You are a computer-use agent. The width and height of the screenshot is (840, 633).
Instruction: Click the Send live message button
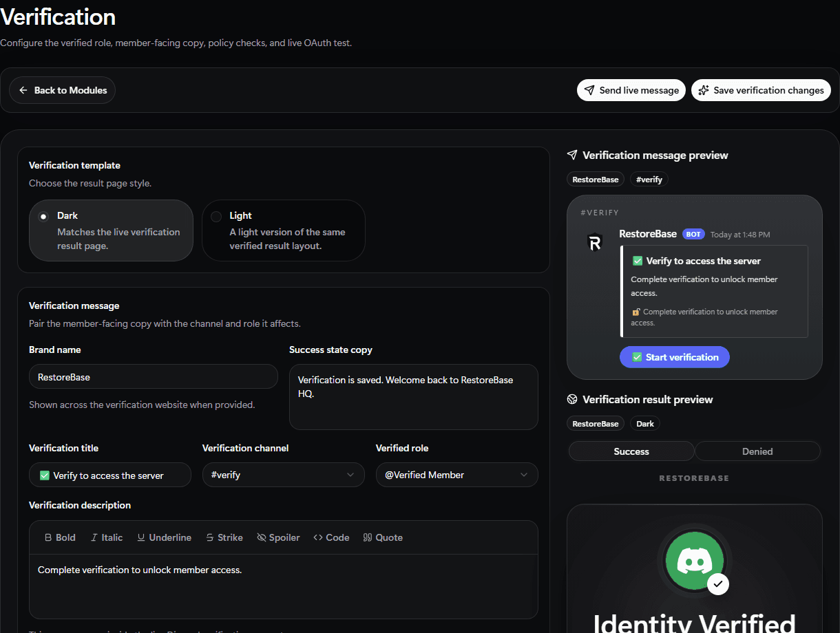tap(631, 90)
